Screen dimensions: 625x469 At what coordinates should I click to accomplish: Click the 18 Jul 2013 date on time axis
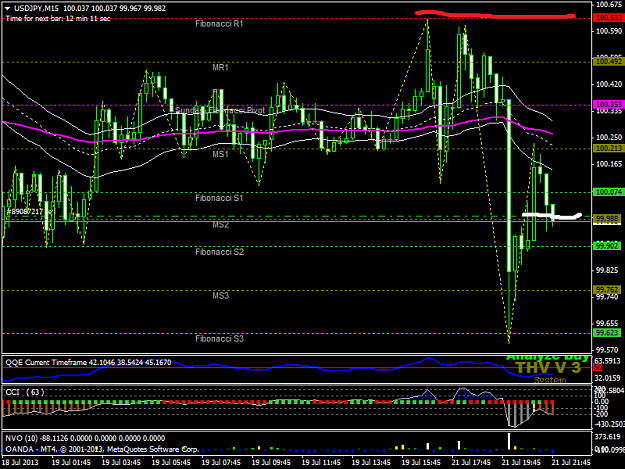(20, 463)
